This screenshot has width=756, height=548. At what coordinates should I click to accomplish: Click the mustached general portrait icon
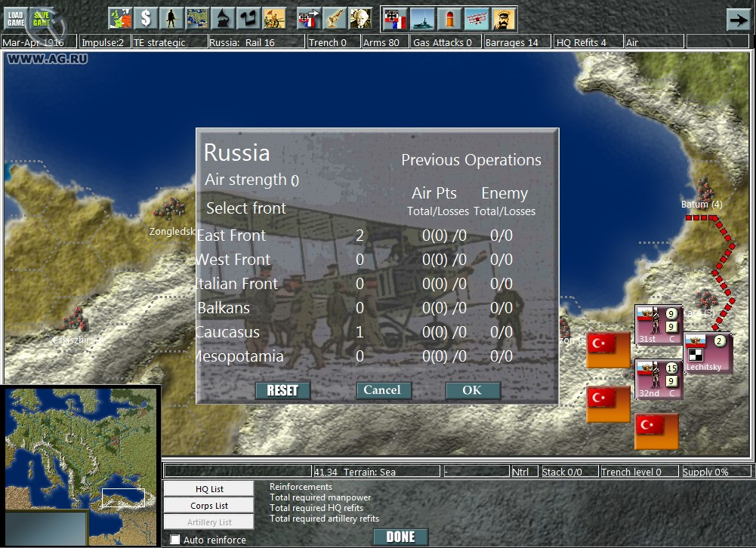503,18
